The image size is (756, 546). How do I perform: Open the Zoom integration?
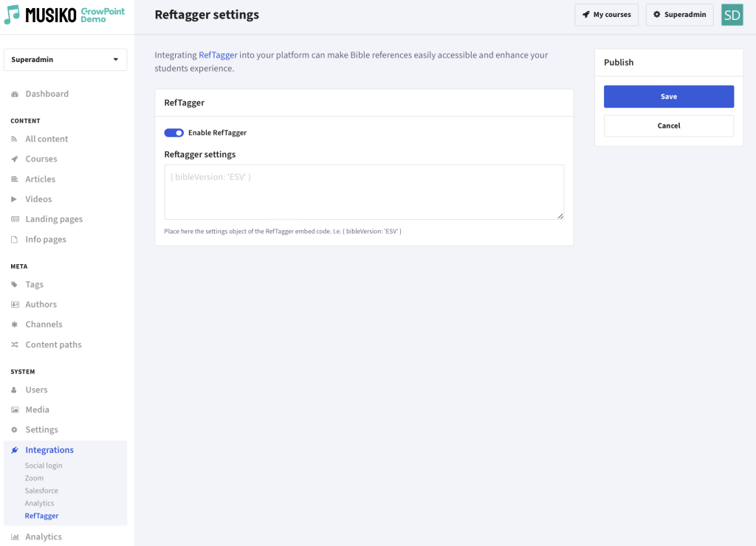point(34,478)
